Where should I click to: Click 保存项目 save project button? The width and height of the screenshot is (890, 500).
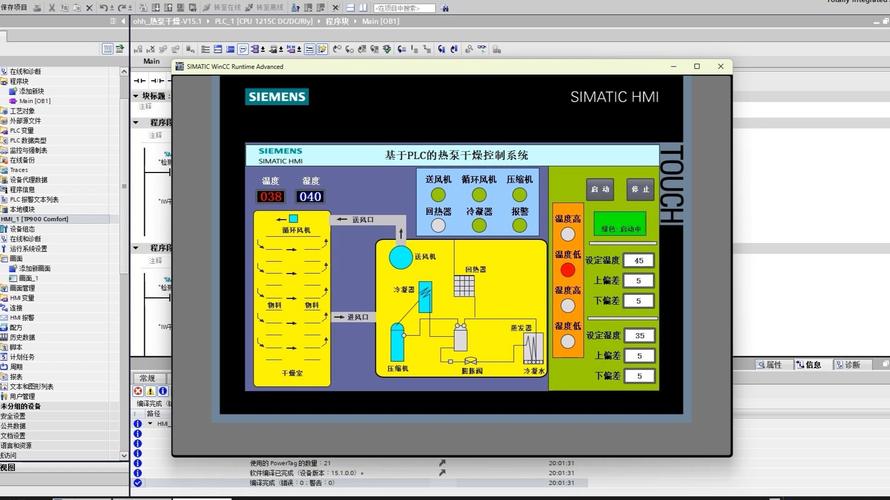pos(14,8)
